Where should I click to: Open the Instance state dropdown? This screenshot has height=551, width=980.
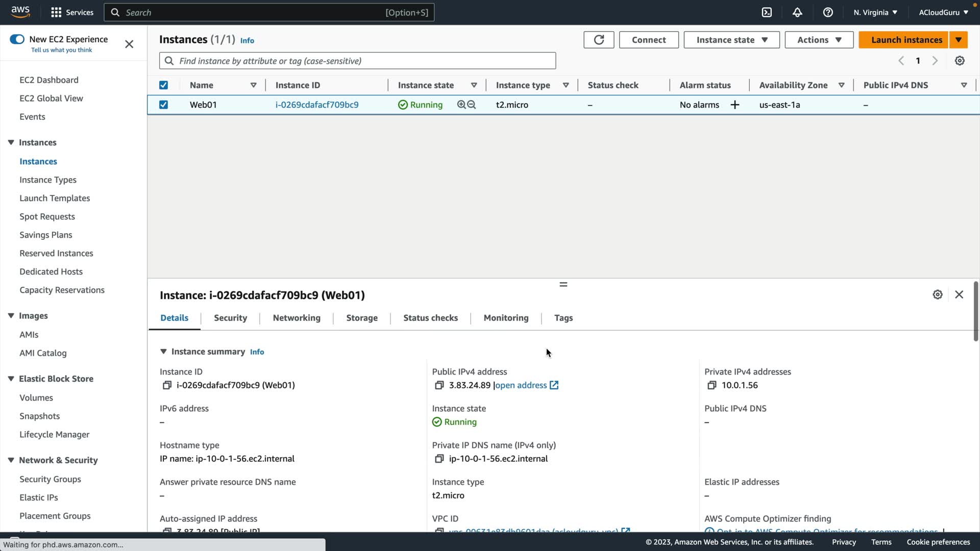click(x=731, y=40)
